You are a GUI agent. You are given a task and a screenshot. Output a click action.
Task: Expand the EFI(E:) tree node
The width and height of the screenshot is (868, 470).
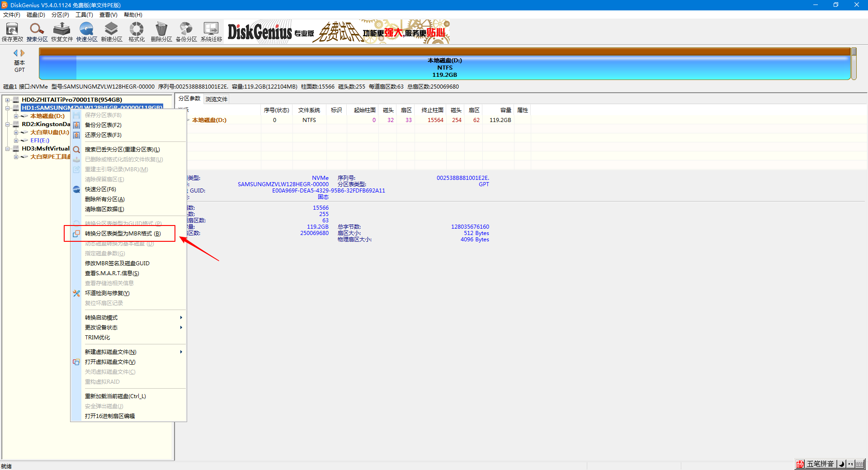coord(16,141)
